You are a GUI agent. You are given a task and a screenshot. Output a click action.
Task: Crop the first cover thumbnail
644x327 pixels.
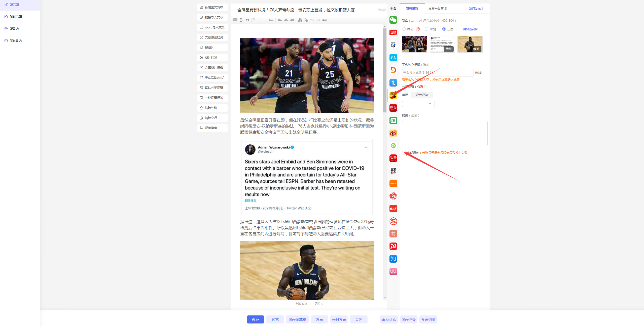(x=421, y=49)
